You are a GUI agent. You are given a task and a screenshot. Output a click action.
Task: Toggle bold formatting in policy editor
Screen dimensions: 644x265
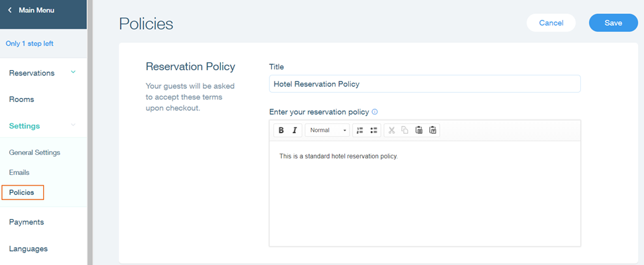[281, 131]
